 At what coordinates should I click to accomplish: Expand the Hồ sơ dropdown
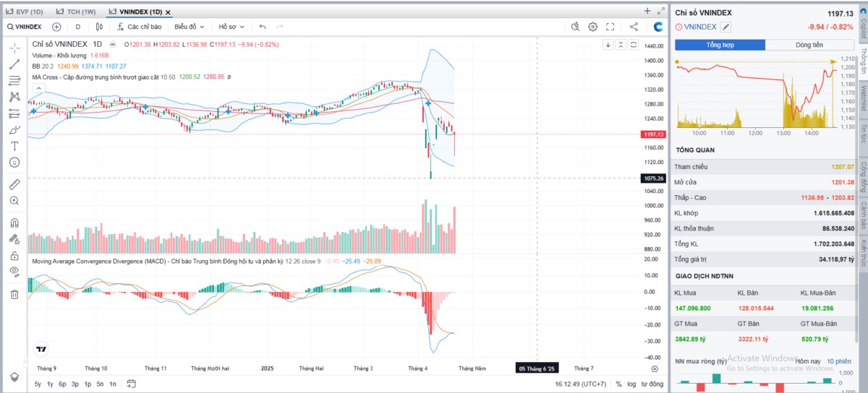(x=231, y=27)
